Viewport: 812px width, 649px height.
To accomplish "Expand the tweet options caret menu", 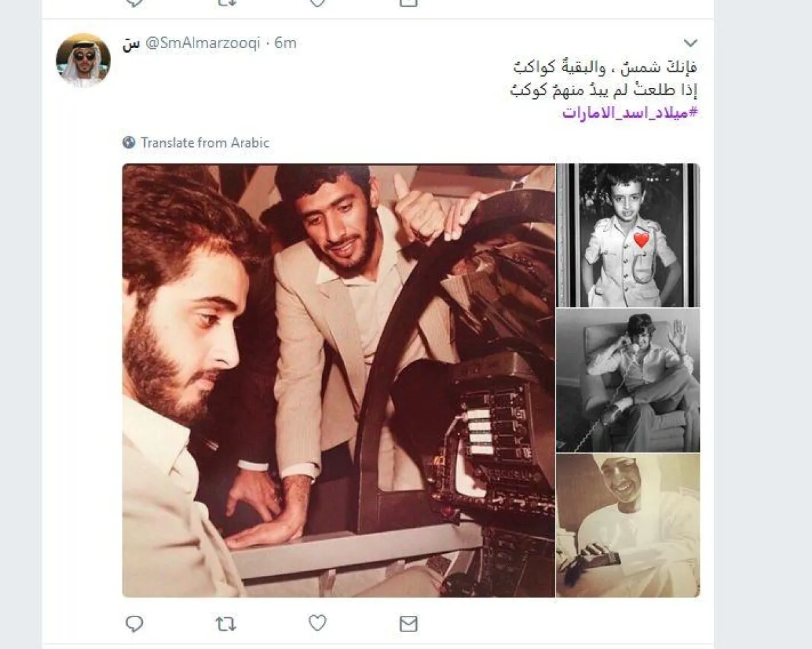I will tap(690, 43).
